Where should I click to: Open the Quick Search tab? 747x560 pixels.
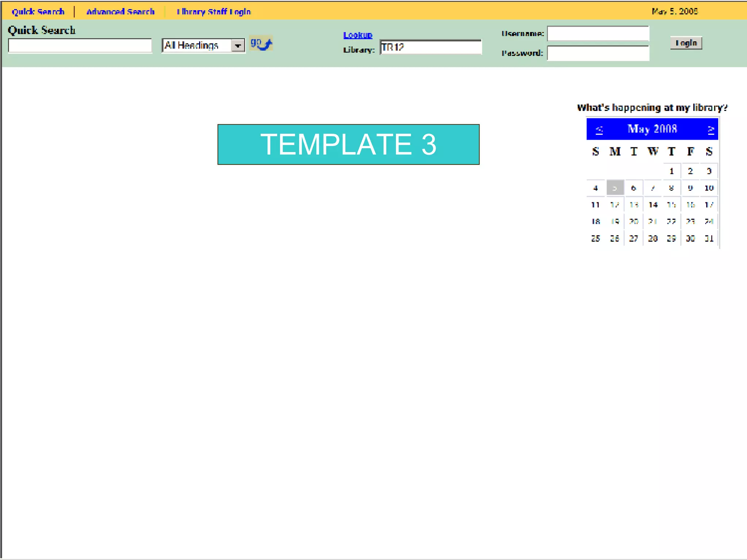pyautogui.click(x=38, y=12)
